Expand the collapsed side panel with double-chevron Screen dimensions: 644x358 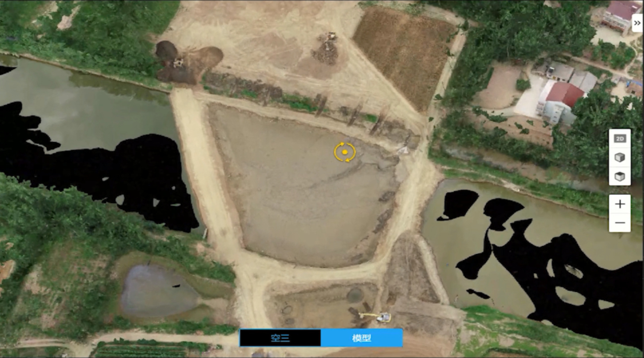click(636, 22)
